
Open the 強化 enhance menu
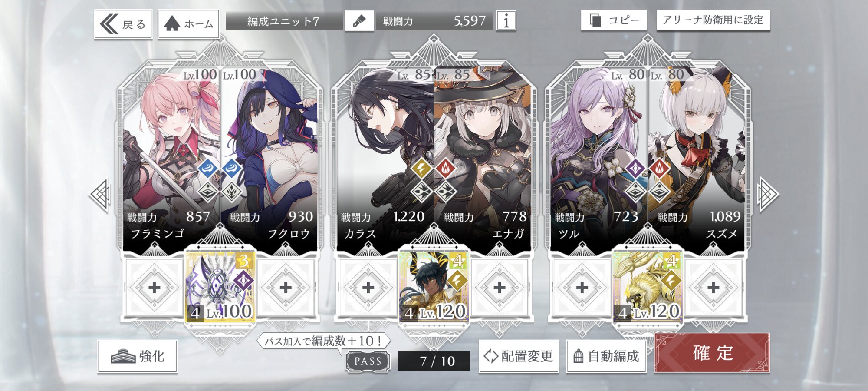[138, 356]
